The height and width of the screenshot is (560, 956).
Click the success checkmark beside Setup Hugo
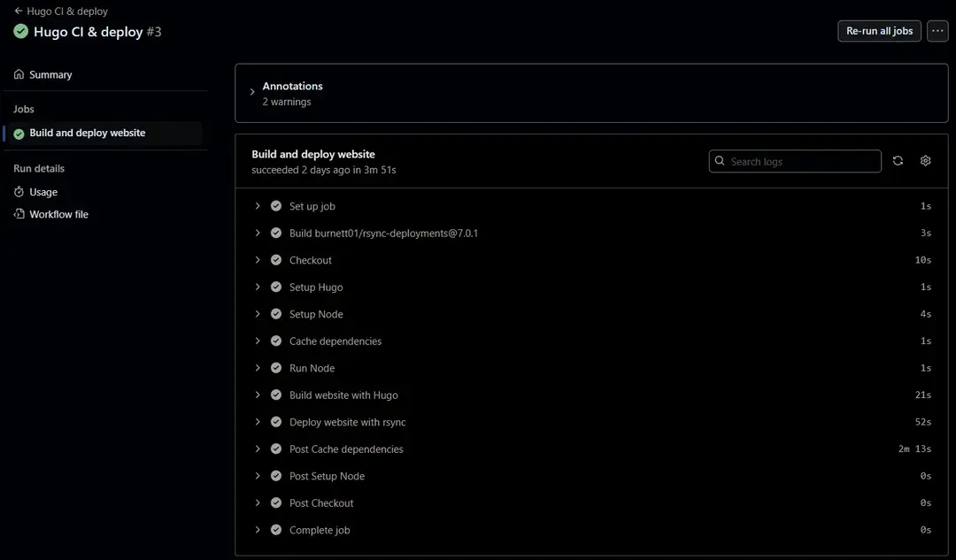276,288
